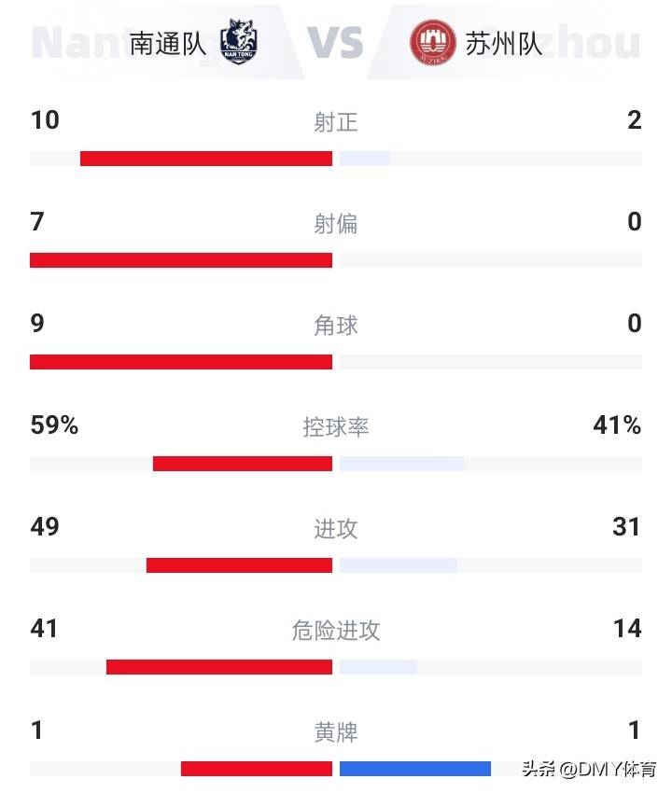Click the 59% possession value

(x=54, y=424)
